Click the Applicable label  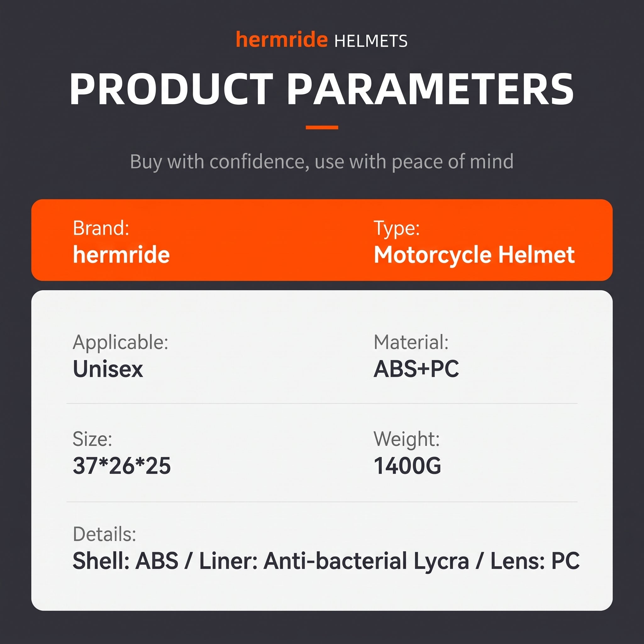(121, 343)
